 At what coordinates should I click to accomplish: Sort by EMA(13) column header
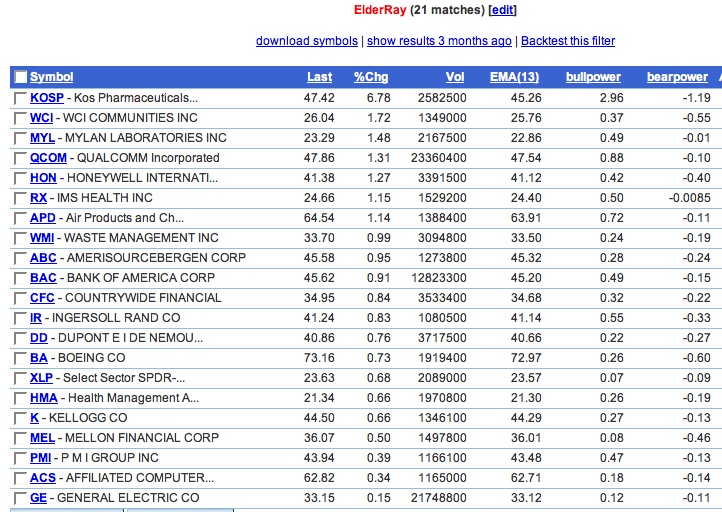click(514, 77)
